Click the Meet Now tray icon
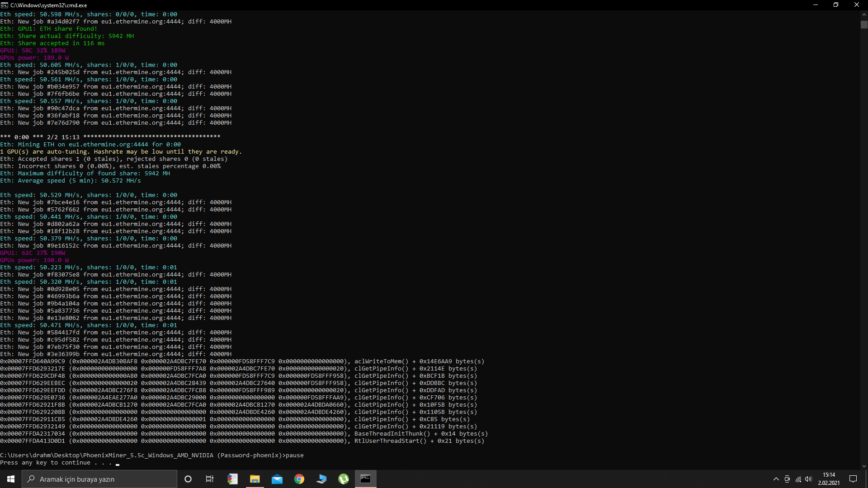Viewport: 868px width, 488px height. [787, 479]
